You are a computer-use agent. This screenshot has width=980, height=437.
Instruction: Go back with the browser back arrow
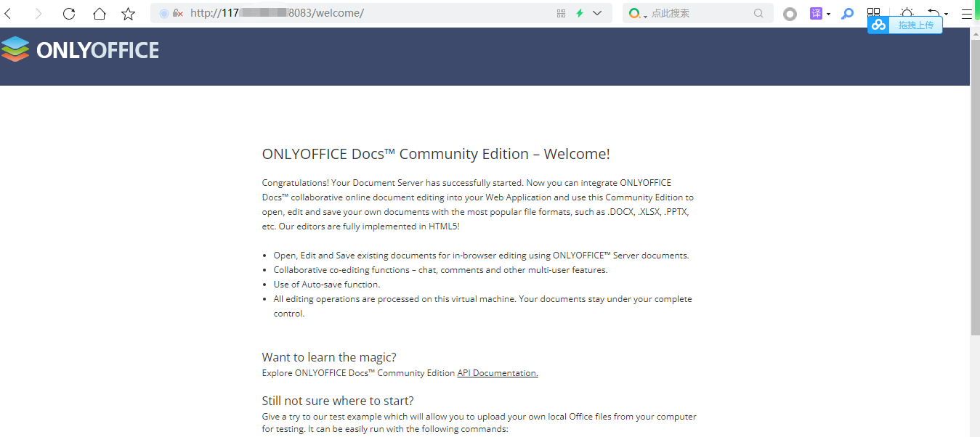pos(8,13)
